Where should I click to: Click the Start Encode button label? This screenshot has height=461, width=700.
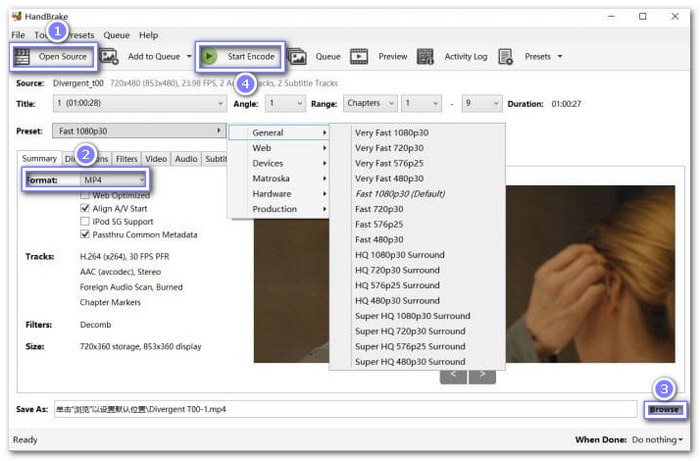(x=251, y=57)
